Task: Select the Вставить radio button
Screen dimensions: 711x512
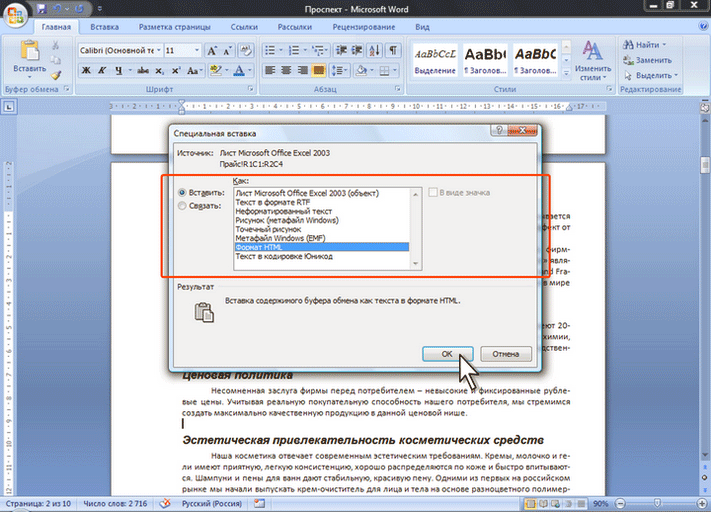Action: [x=182, y=192]
